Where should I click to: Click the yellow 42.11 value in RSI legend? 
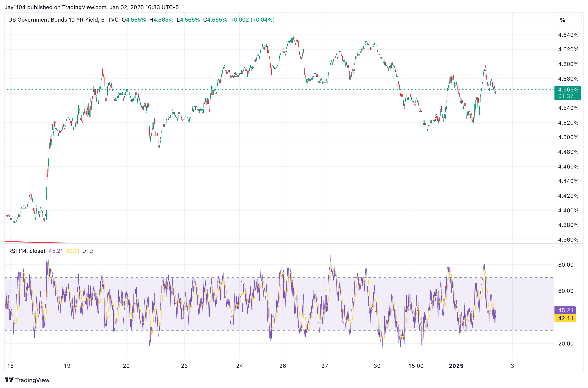click(x=72, y=251)
